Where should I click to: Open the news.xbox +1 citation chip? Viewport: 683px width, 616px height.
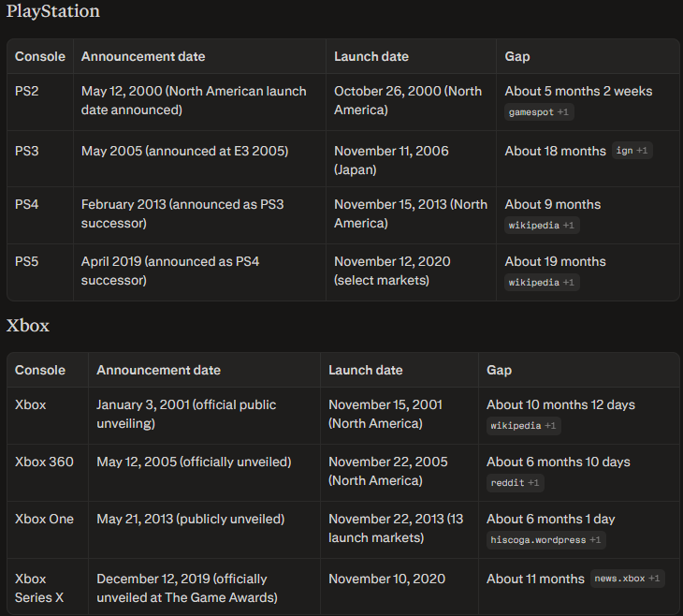point(627,579)
